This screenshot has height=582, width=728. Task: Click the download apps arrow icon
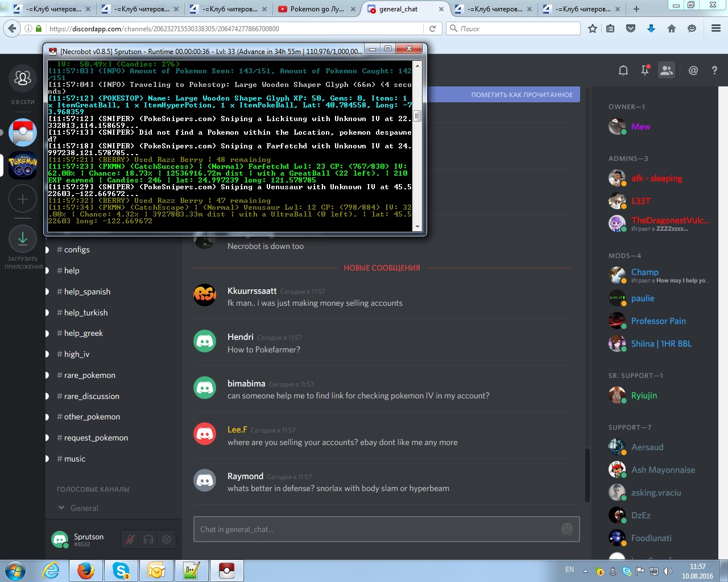[x=23, y=239]
